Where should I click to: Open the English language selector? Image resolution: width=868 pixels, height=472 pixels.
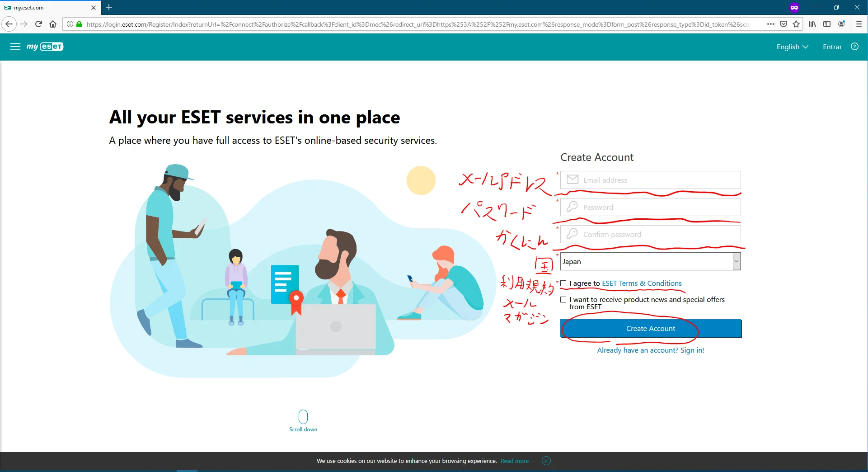coord(792,47)
